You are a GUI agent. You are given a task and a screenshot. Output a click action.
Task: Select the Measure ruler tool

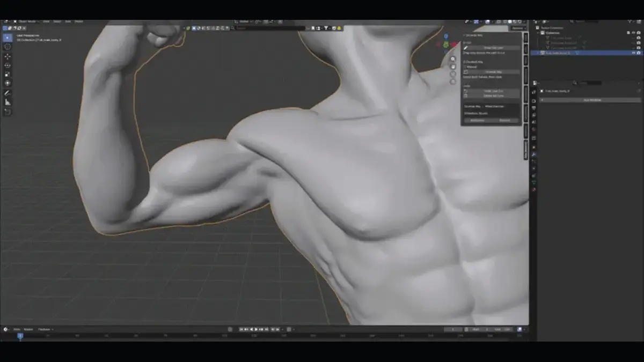pyautogui.click(x=8, y=102)
